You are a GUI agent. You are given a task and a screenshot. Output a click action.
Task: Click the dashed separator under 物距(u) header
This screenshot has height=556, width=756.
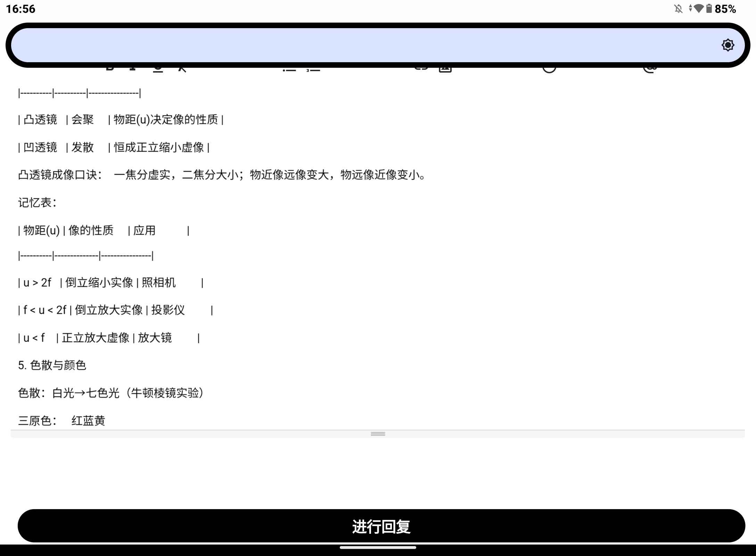tap(86, 256)
